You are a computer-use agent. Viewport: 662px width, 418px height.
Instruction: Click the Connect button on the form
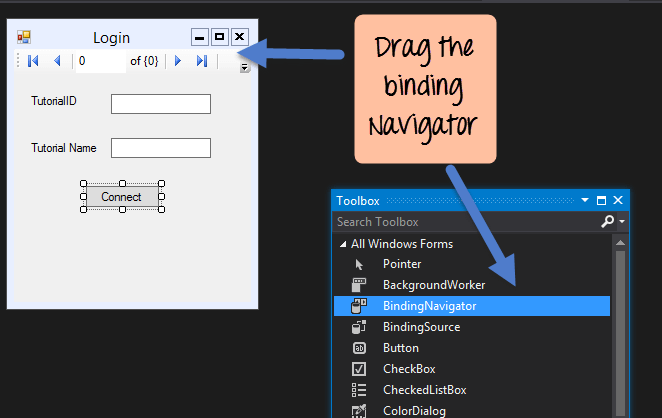121,197
